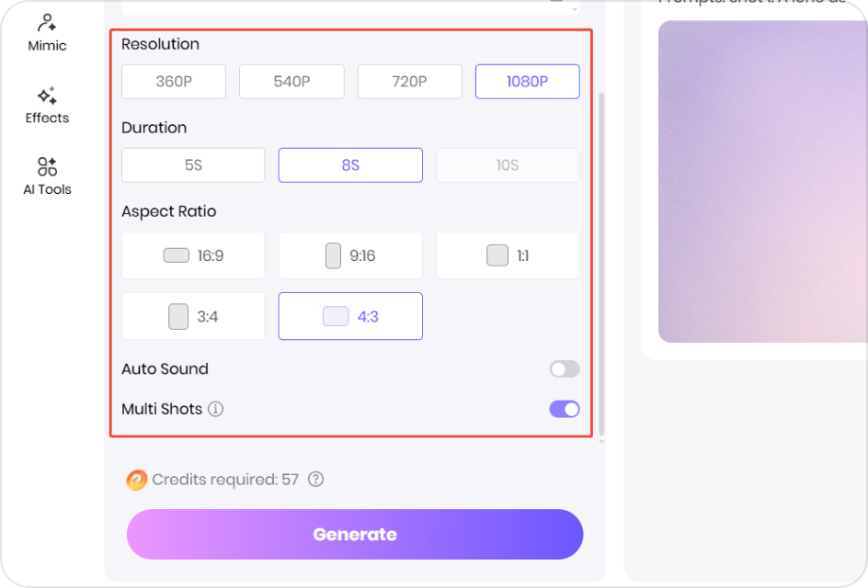
Task: Select the 16:9 aspect ratio
Action: 192,255
